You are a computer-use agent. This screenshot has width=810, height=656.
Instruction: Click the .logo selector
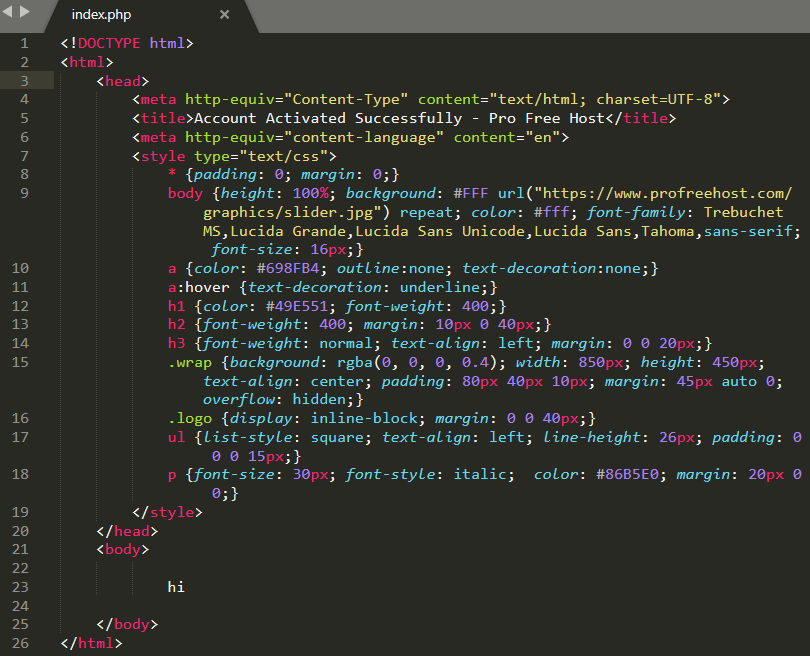point(190,418)
